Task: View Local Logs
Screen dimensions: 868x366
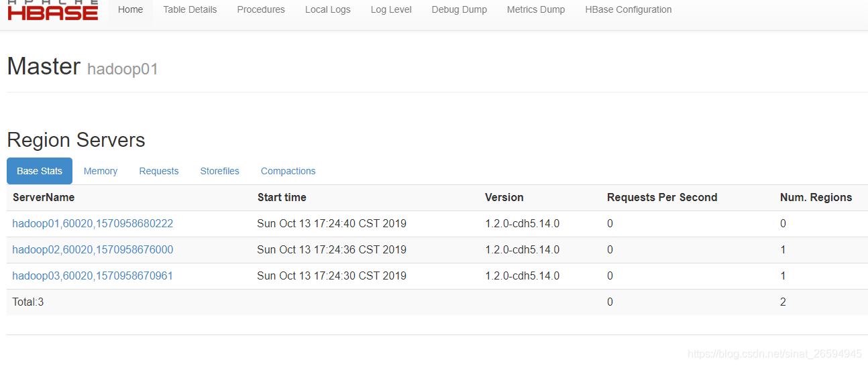Action: (327, 10)
